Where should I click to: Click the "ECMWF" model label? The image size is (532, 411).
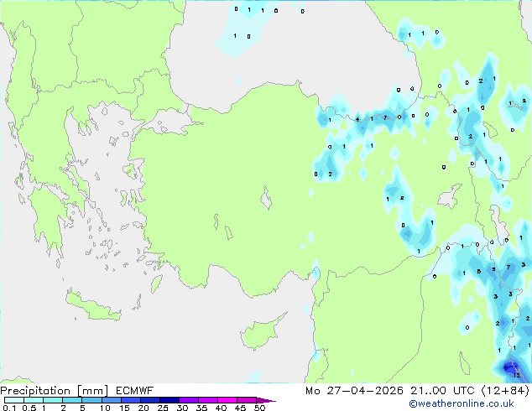tap(135, 391)
